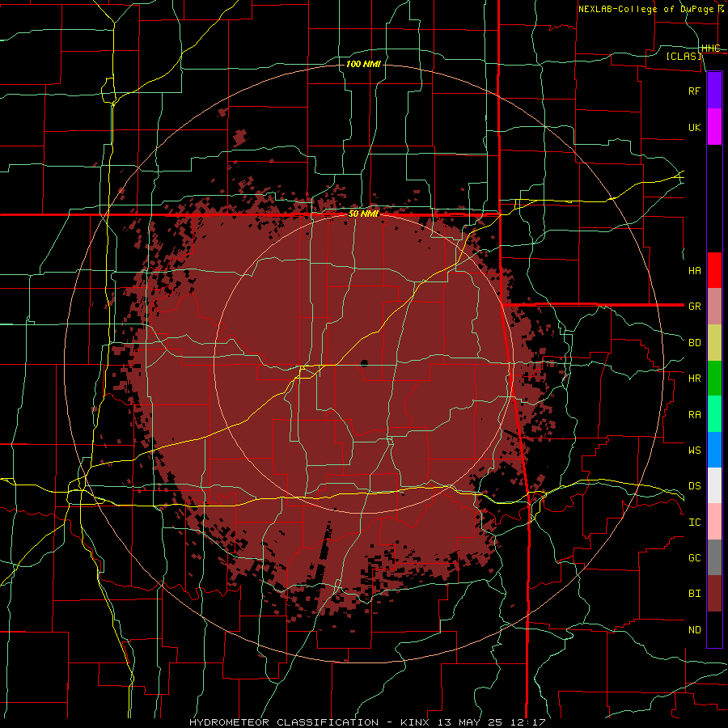Image resolution: width=728 pixels, height=728 pixels.
Task: Click the HHC product code label
Action: click(711, 49)
